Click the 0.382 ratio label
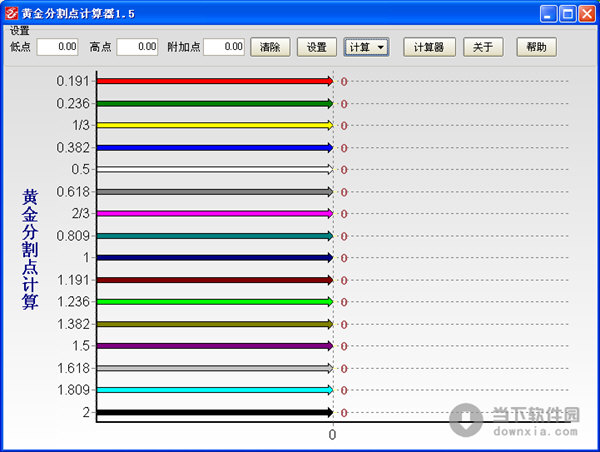The height and width of the screenshot is (452, 600). (x=73, y=147)
